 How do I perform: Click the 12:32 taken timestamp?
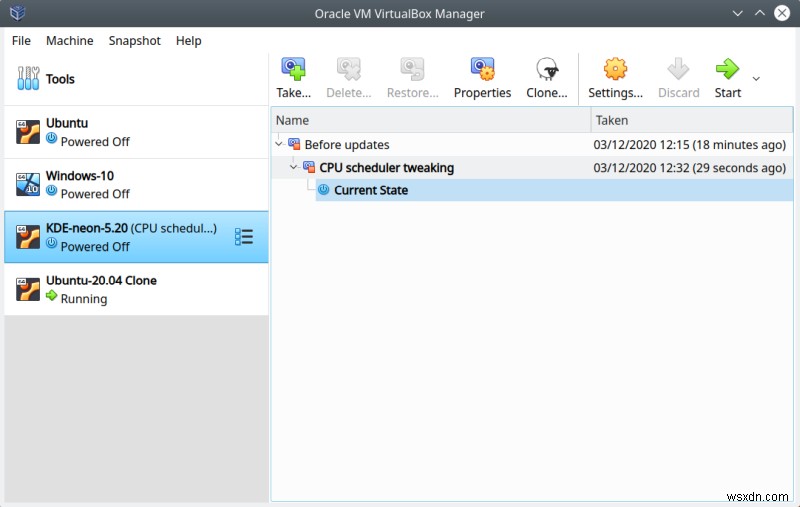click(689, 168)
